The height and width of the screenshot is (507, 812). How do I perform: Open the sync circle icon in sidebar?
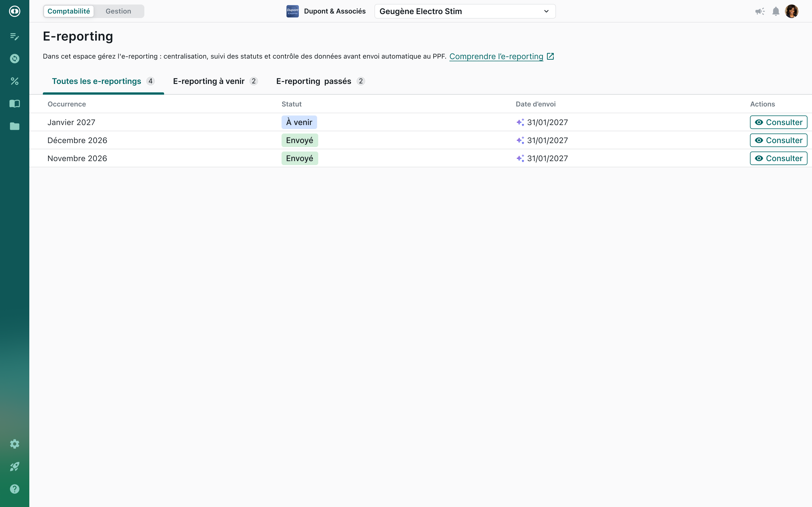[x=14, y=59]
